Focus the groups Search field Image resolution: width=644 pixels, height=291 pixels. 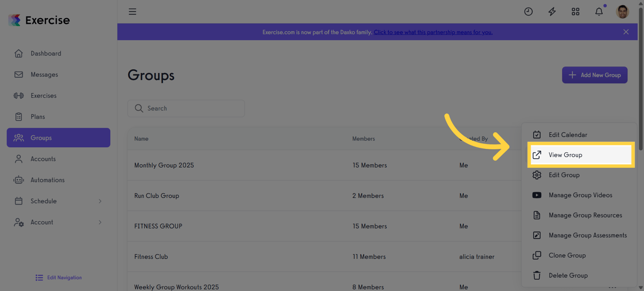[186, 108]
